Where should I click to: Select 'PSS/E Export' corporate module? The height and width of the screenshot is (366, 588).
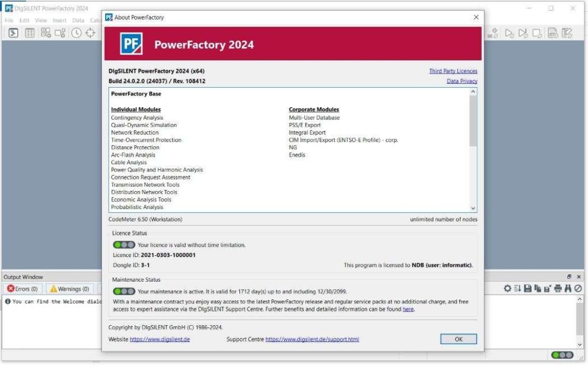tap(304, 125)
